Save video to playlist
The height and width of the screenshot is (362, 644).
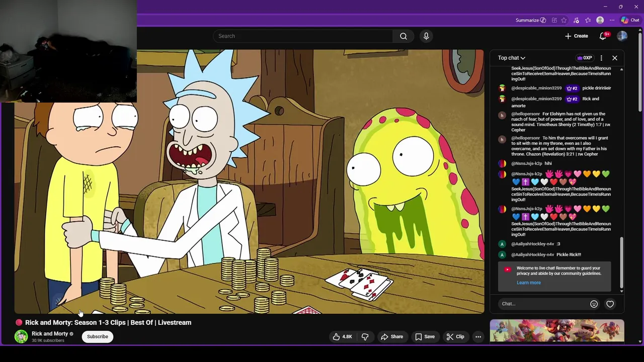[425, 337]
